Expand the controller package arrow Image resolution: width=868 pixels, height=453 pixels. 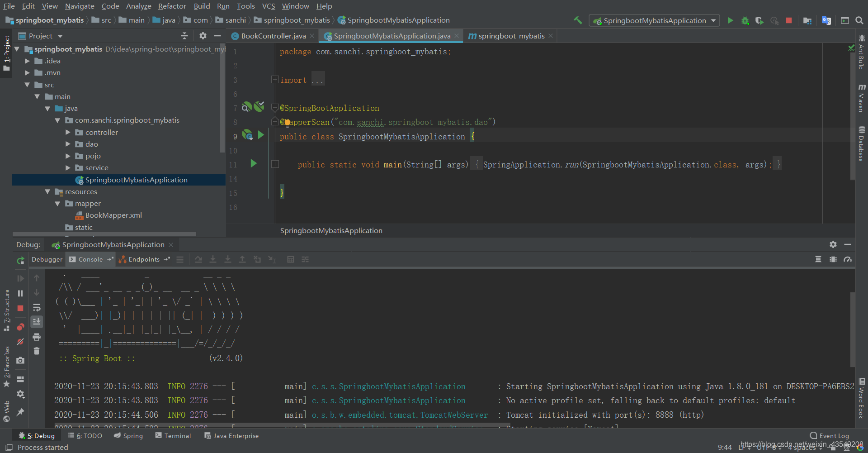pyautogui.click(x=68, y=132)
